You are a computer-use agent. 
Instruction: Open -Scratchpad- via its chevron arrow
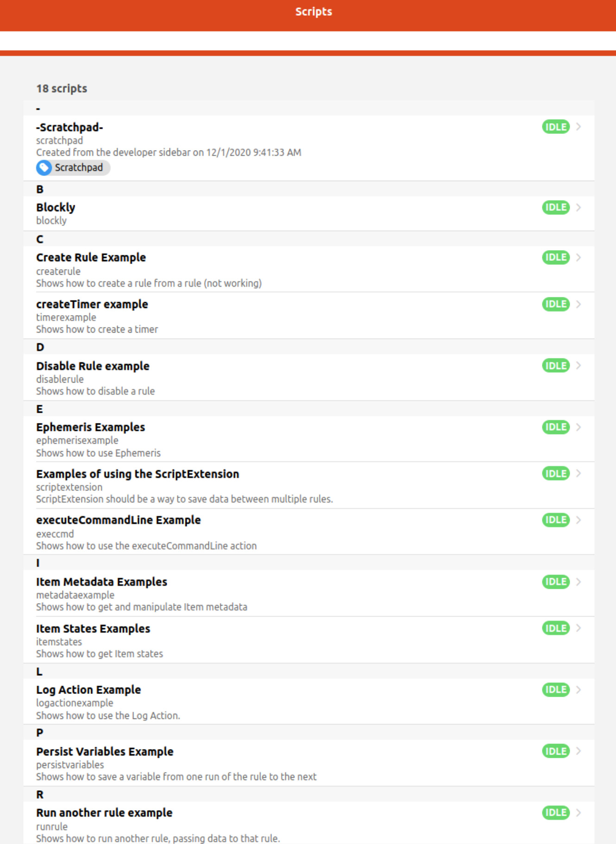(x=578, y=127)
